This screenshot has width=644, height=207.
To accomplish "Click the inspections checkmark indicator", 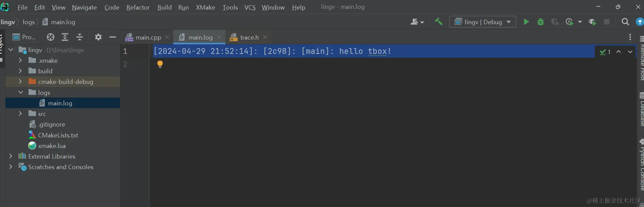I will point(605,52).
